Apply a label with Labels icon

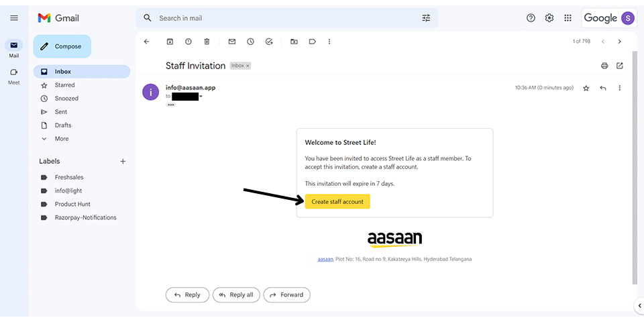click(x=313, y=42)
